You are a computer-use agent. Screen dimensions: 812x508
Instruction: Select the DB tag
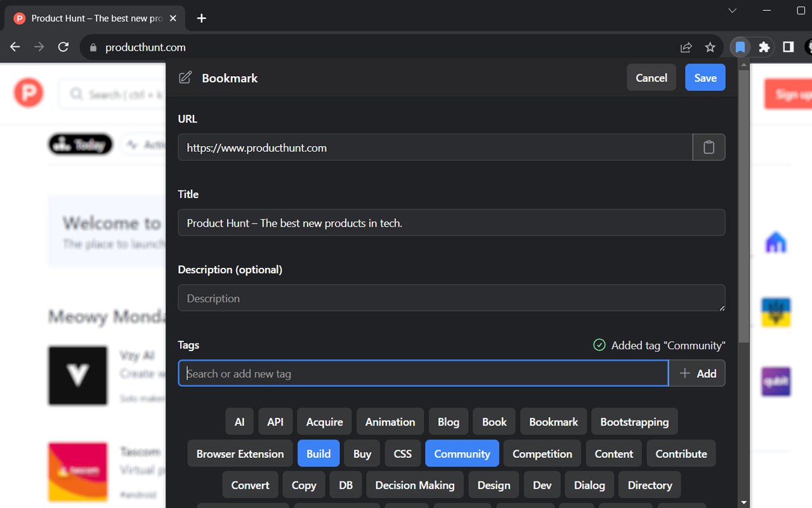(x=346, y=485)
